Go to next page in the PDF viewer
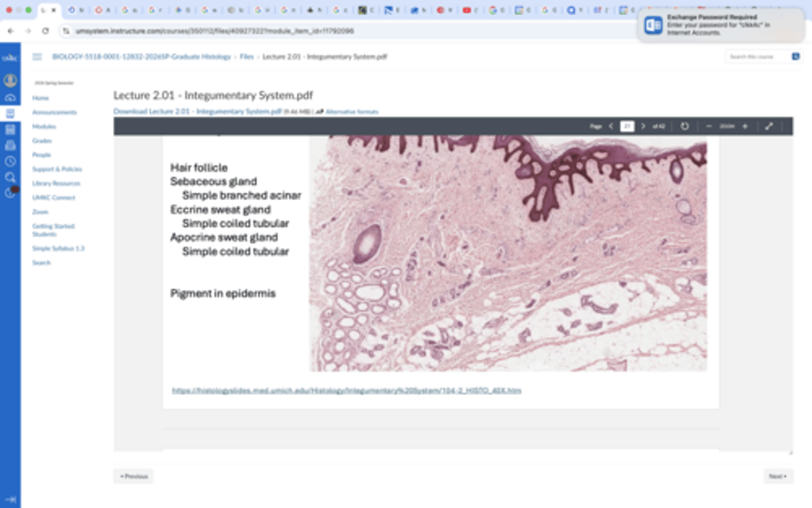 click(643, 126)
